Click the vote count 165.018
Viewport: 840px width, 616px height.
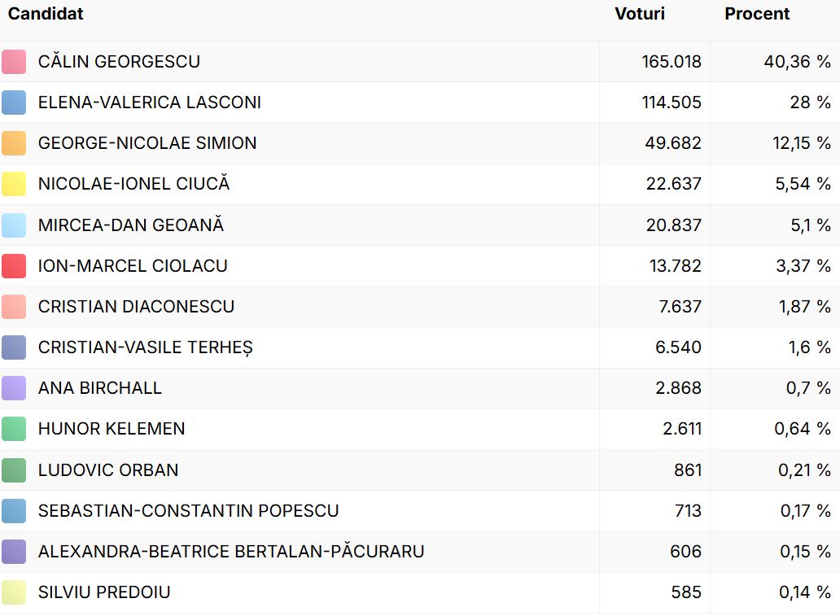(672, 62)
